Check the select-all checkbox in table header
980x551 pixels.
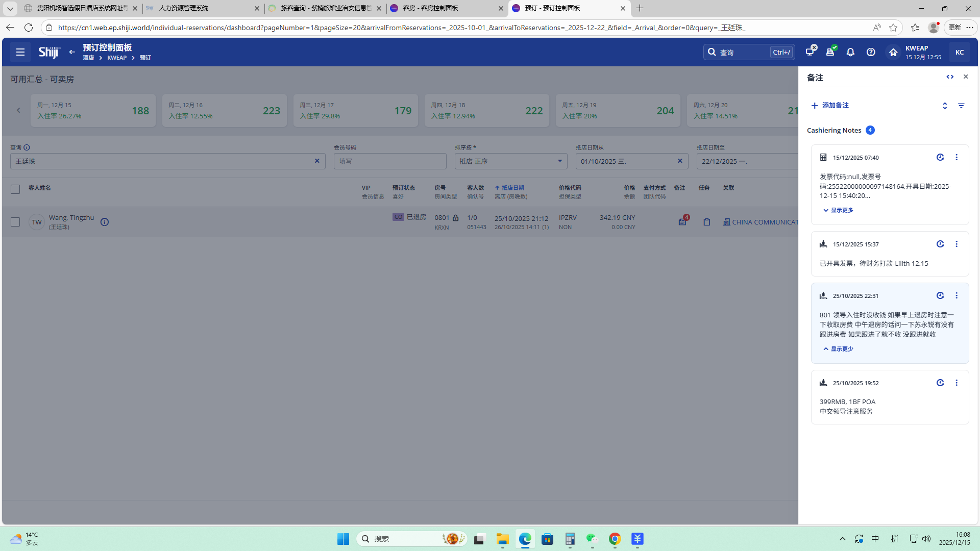[x=15, y=189]
